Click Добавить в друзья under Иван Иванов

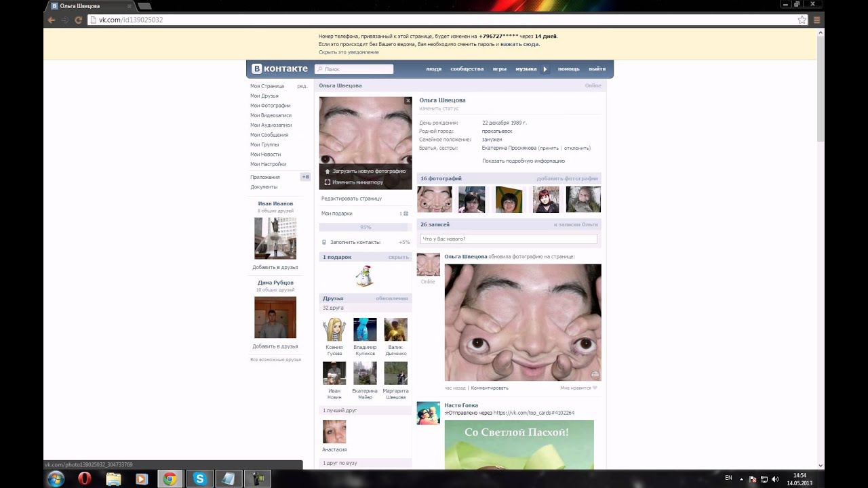(275, 267)
